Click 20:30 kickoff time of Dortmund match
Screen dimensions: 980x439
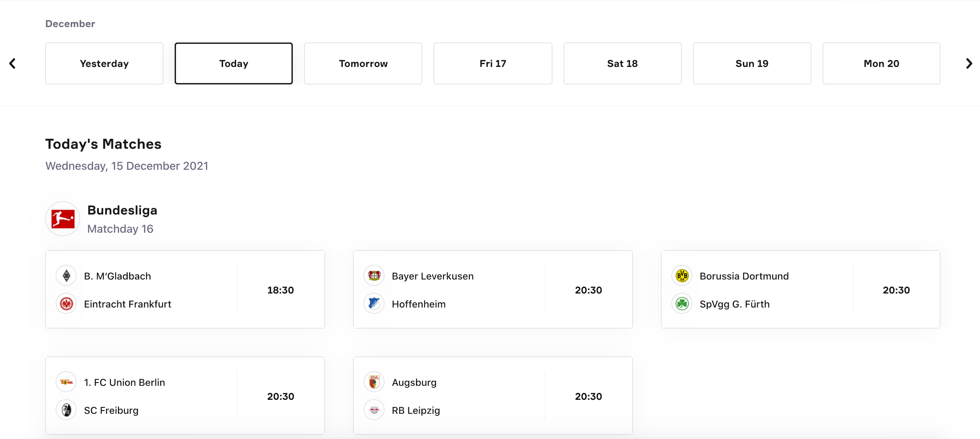tap(896, 290)
